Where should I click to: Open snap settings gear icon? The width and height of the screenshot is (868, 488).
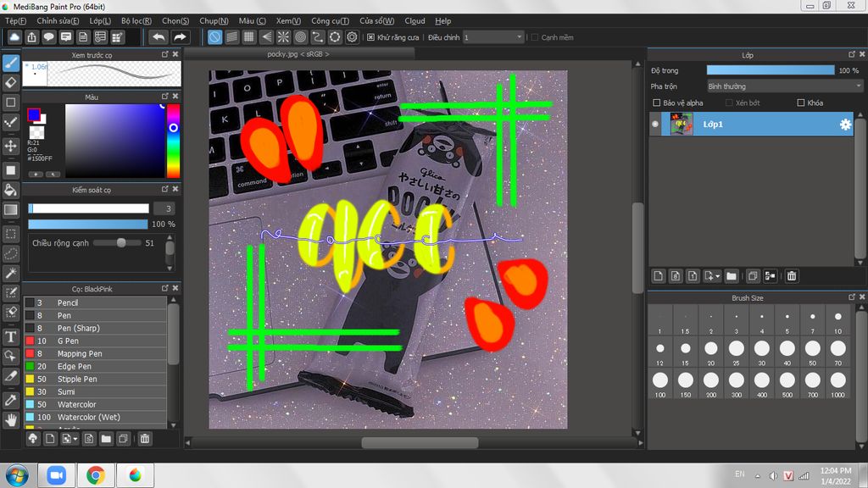pos(352,37)
